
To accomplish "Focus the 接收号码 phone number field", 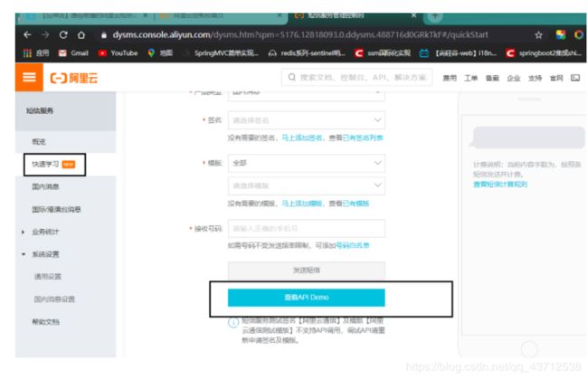I will tap(307, 228).
